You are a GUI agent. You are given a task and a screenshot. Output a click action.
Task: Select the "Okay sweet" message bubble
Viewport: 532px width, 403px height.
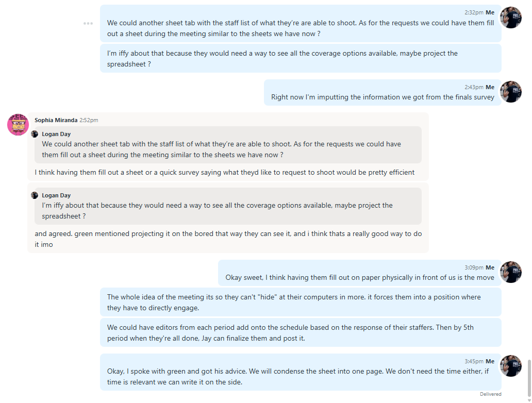click(359, 277)
